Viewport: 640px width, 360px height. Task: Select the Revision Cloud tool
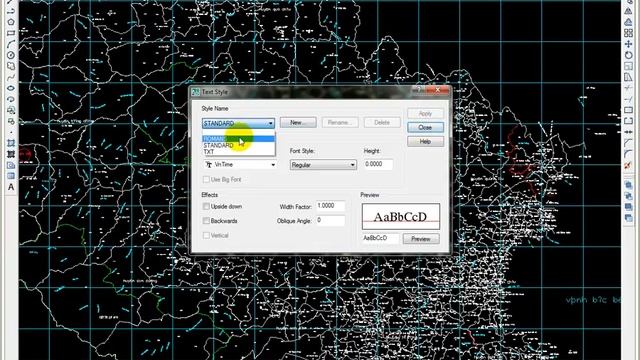pos(11,66)
